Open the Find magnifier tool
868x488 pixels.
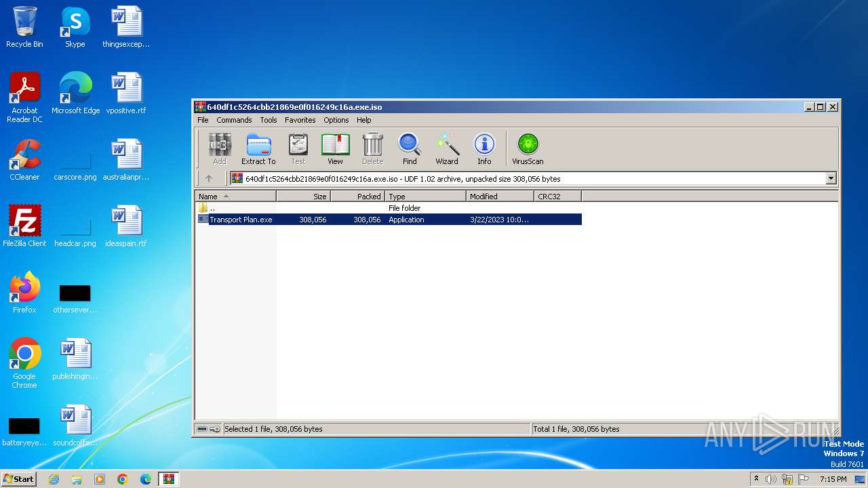point(410,149)
